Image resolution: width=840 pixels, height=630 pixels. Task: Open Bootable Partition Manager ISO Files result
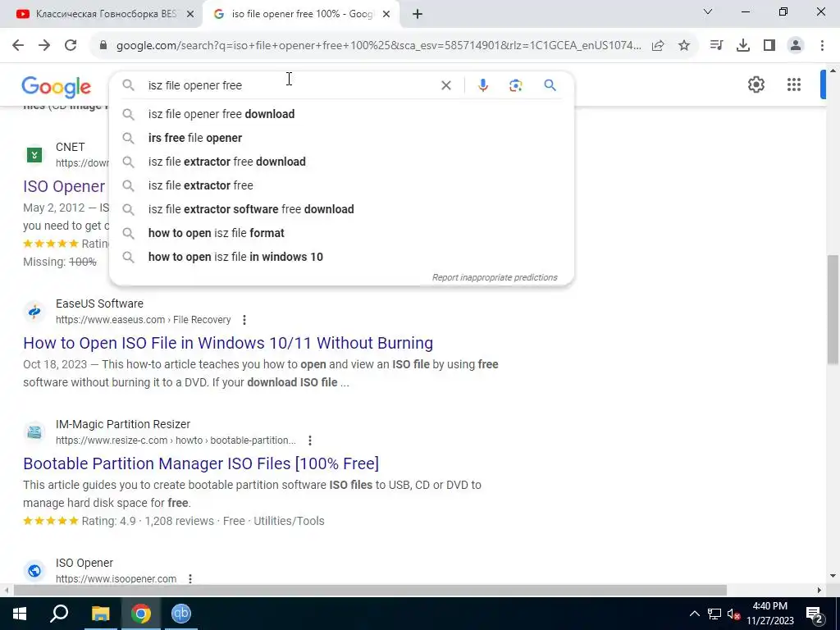pos(201,463)
